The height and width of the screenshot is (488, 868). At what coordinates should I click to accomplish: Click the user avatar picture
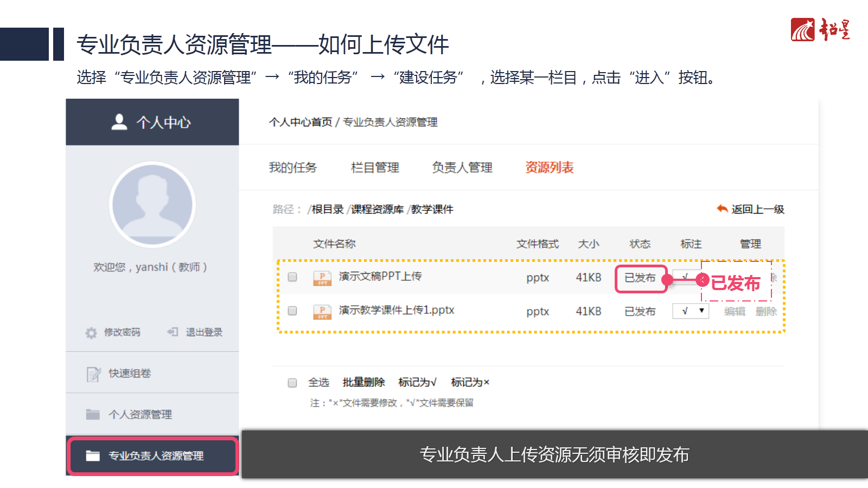pyautogui.click(x=152, y=204)
